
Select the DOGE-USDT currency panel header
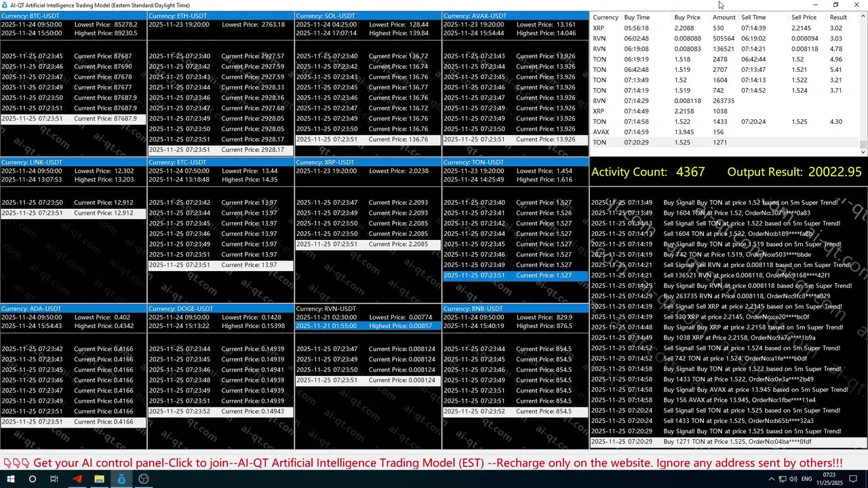coord(220,308)
